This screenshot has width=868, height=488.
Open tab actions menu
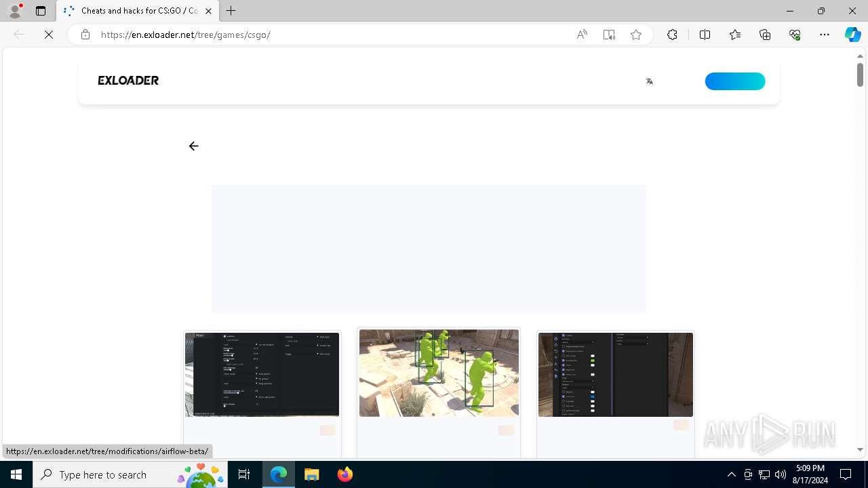tap(41, 11)
